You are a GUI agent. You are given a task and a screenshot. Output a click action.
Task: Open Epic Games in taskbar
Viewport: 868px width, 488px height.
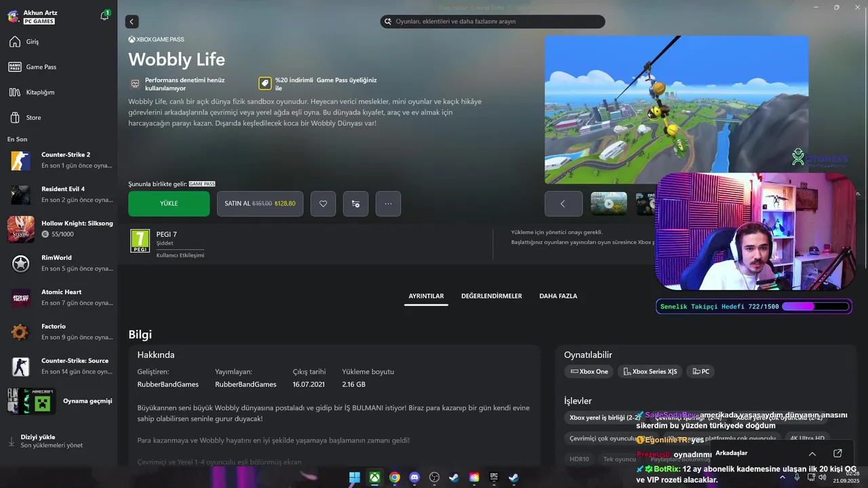(494, 477)
